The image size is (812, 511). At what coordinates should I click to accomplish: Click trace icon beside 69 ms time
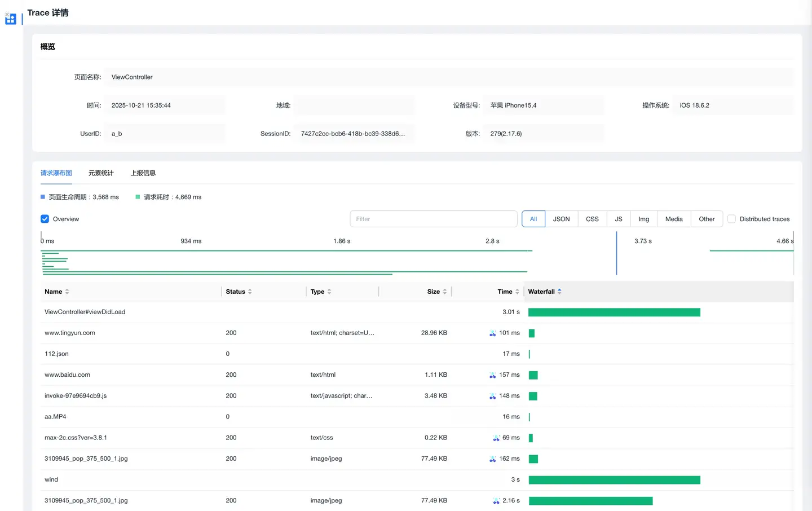(x=496, y=438)
